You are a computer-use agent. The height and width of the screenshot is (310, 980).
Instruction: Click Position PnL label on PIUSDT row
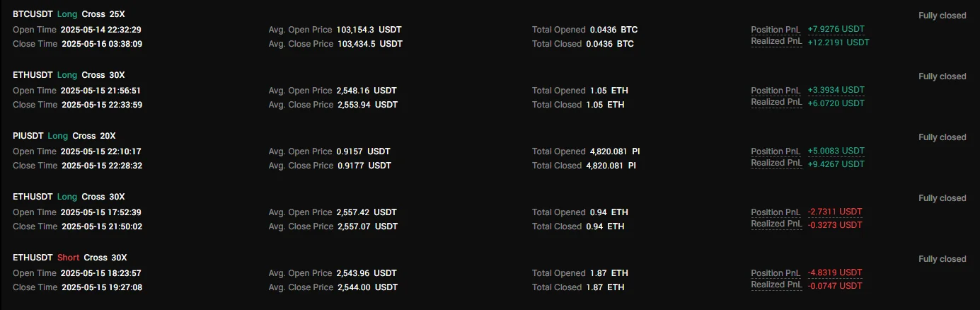pos(776,151)
